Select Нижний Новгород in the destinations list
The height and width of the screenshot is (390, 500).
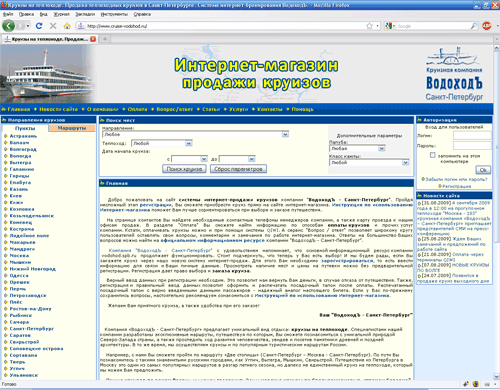coord(33,269)
